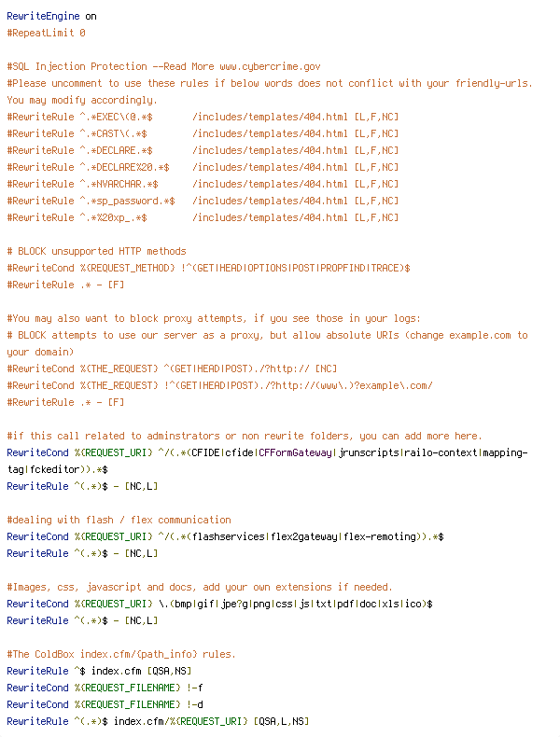
Task: Click the #RepeatLimit 0 comment line
Action: pyautogui.click(x=46, y=33)
